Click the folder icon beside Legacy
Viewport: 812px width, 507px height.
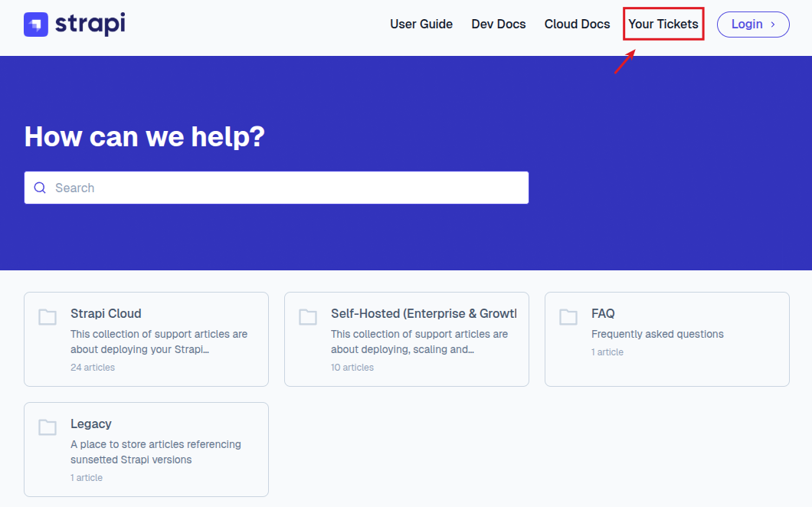pos(47,427)
